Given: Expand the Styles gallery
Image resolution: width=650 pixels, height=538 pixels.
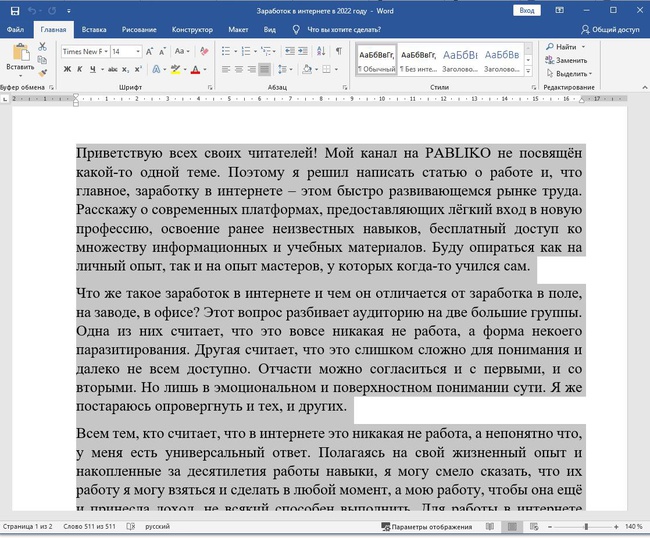Looking at the screenshot, I should click(x=528, y=71).
